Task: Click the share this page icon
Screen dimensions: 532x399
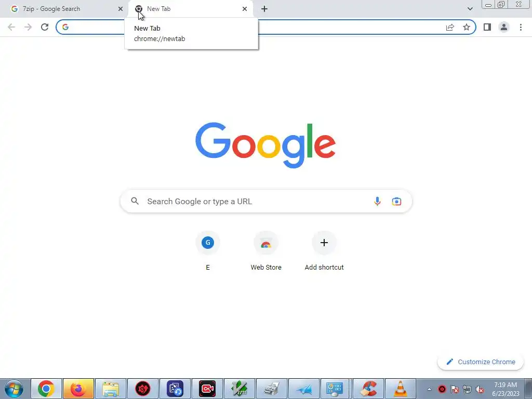Action: click(450, 27)
